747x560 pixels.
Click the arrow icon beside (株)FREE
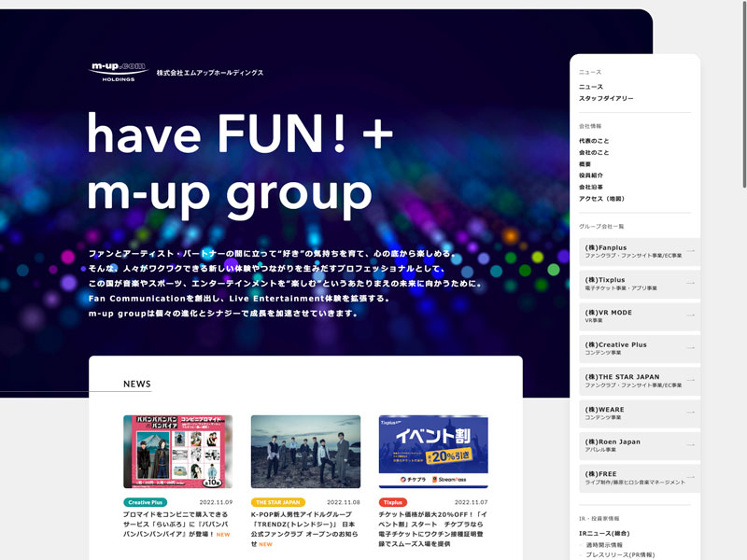[x=690, y=478]
